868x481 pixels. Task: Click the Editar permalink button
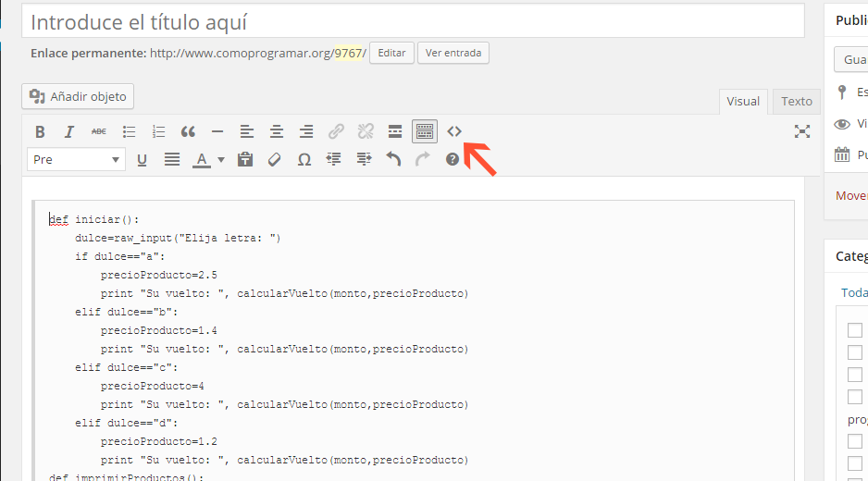[392, 53]
